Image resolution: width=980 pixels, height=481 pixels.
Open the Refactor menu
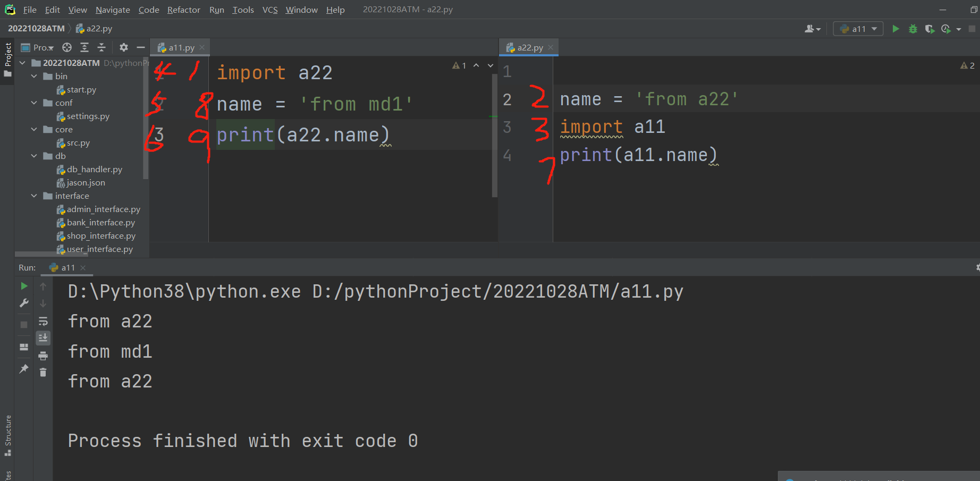click(184, 10)
